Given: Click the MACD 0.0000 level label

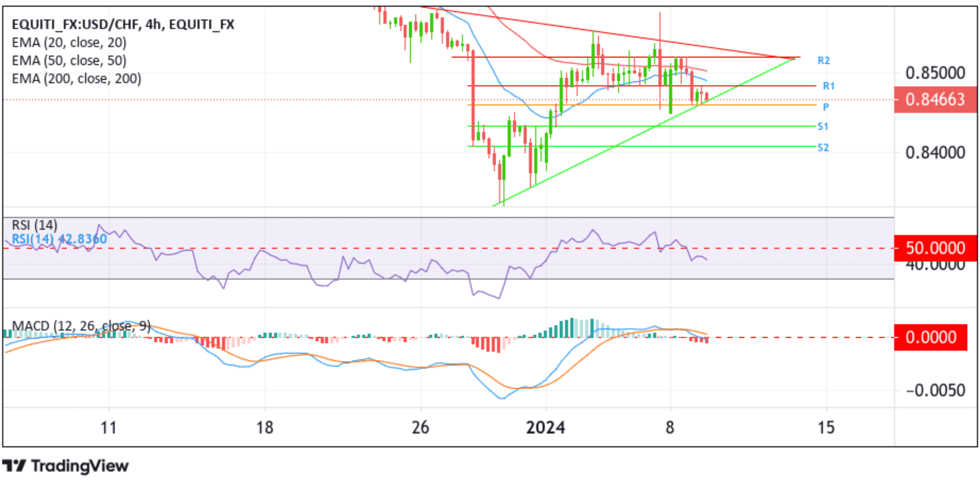Looking at the screenshot, I should point(931,337).
